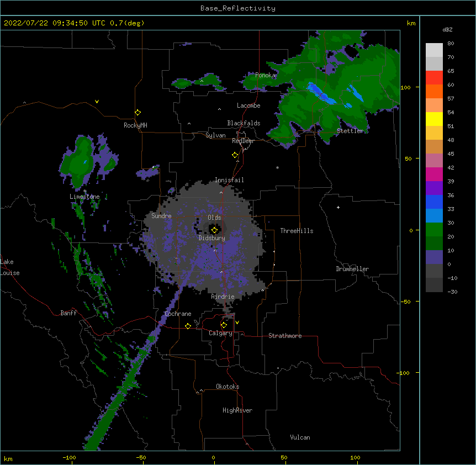Click the yellow marker at RockyMH
This screenshot has height=465, width=476.
[x=137, y=113]
